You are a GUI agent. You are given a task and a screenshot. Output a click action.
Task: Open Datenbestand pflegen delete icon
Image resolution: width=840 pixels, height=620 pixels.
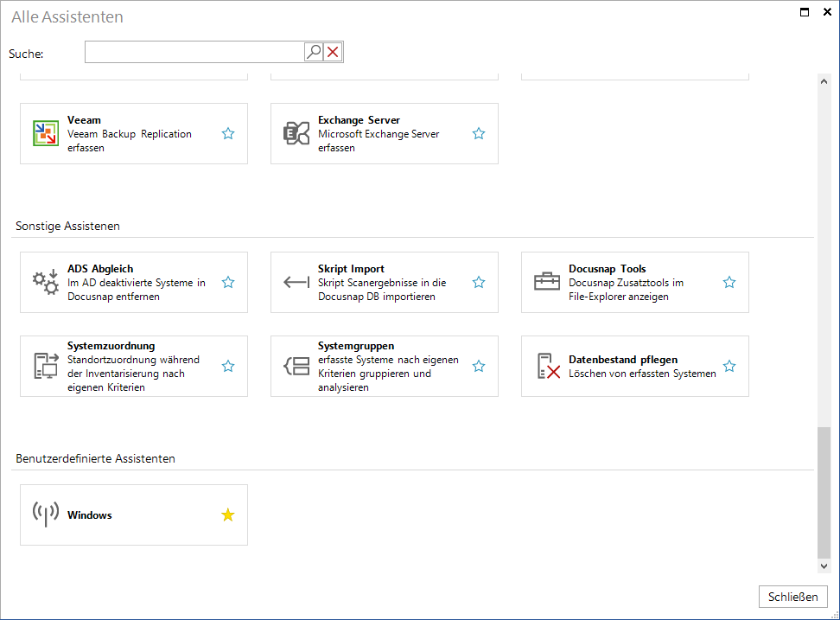pos(548,366)
